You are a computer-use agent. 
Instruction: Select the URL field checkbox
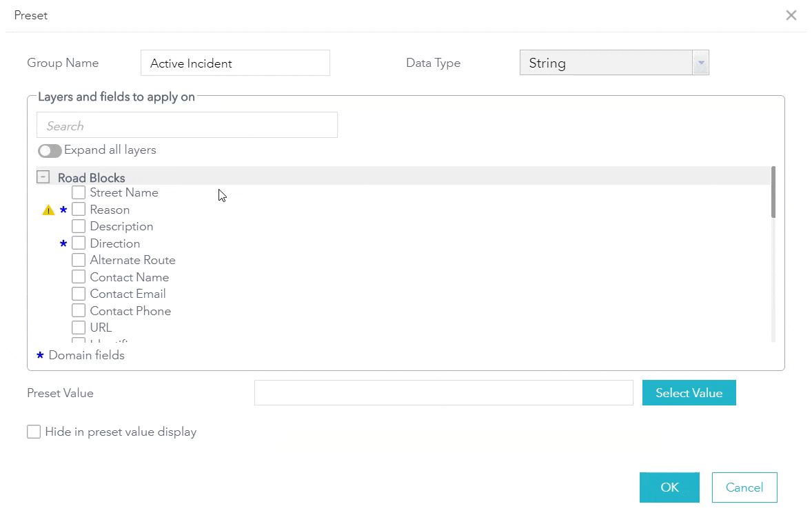(x=79, y=328)
